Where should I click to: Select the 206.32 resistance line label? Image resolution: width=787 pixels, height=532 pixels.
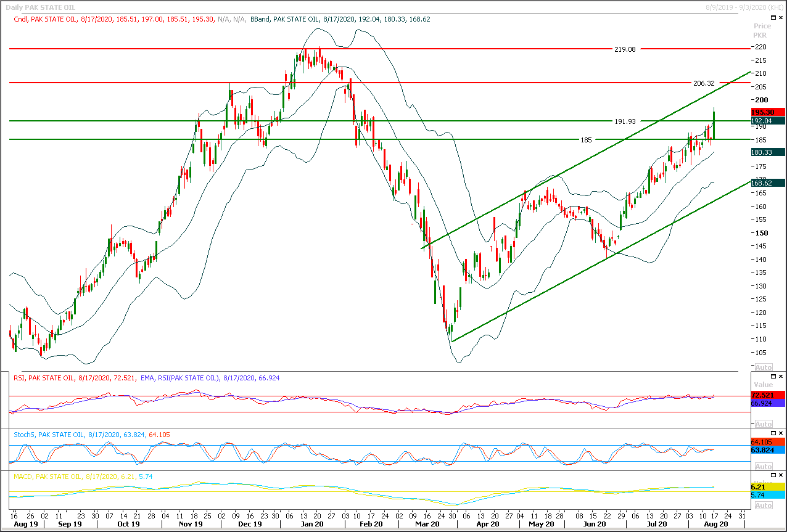[704, 83]
